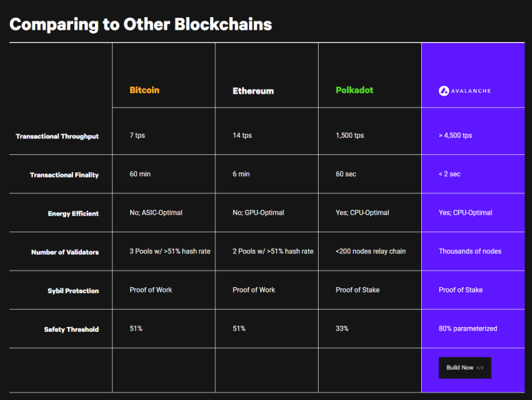Click the Transactional Finality row label
The width and height of the screenshot is (532, 400).
coord(64,175)
